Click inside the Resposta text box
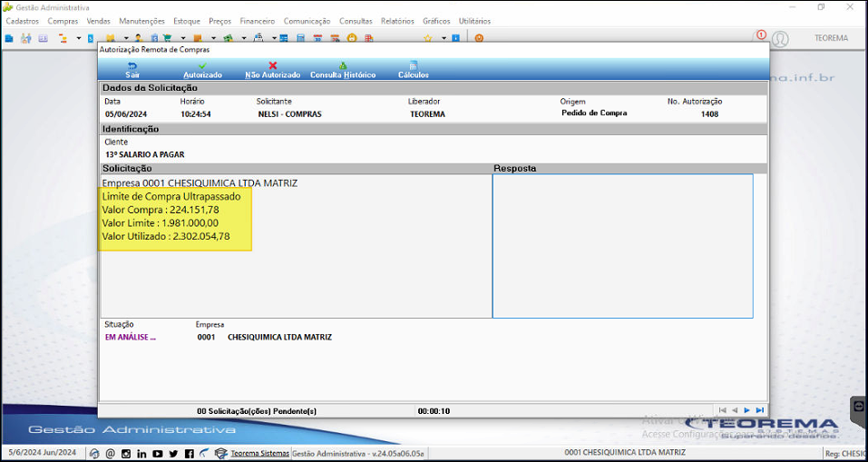Viewport: 868px width, 462px height. click(622, 246)
